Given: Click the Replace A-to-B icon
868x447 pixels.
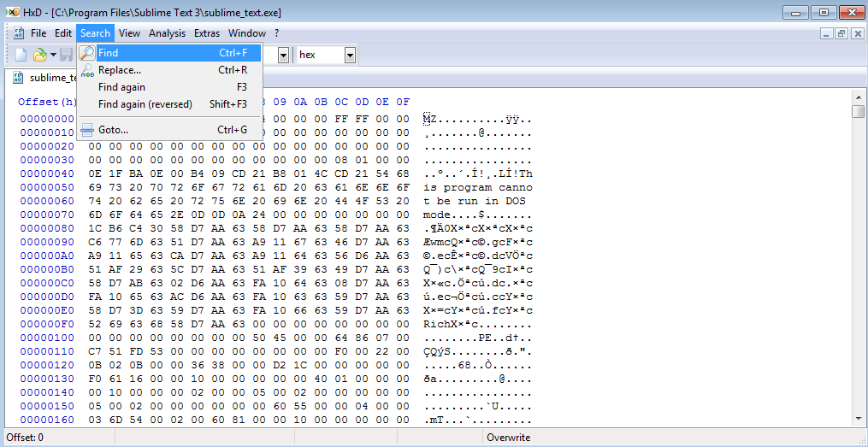Looking at the screenshot, I should click(x=87, y=70).
